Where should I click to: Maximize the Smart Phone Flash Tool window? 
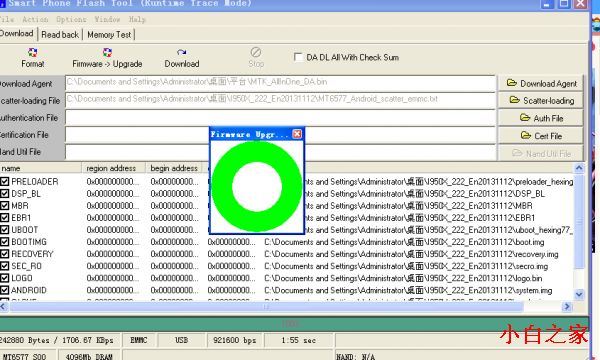point(564,4)
